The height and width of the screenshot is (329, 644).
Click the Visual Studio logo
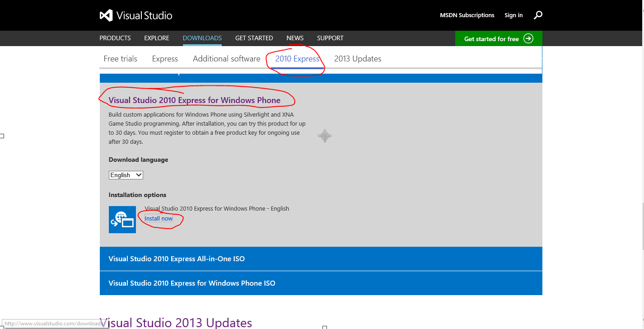[x=136, y=15]
